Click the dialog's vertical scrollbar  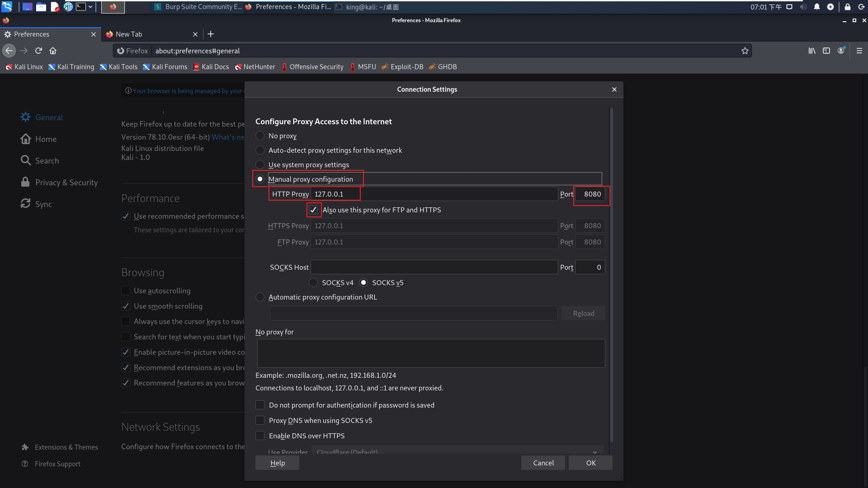[x=611, y=271]
